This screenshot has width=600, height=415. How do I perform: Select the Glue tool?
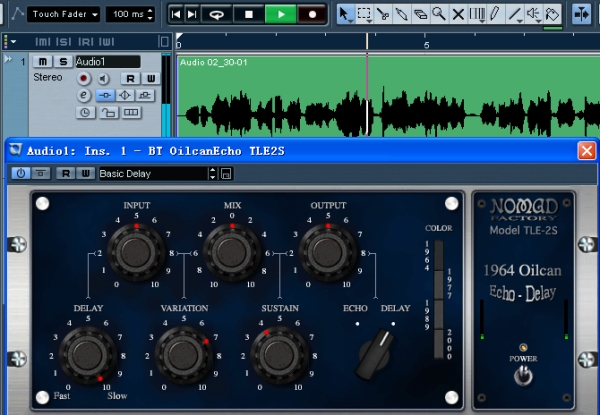click(401, 14)
